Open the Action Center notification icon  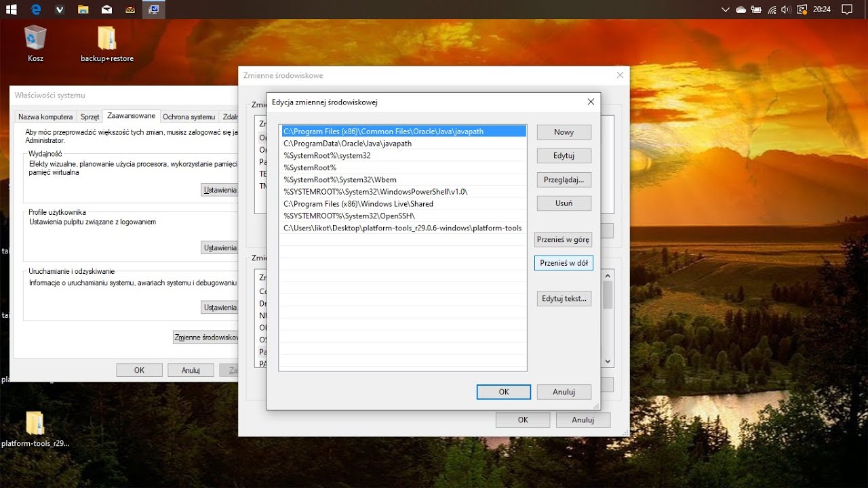pos(846,9)
